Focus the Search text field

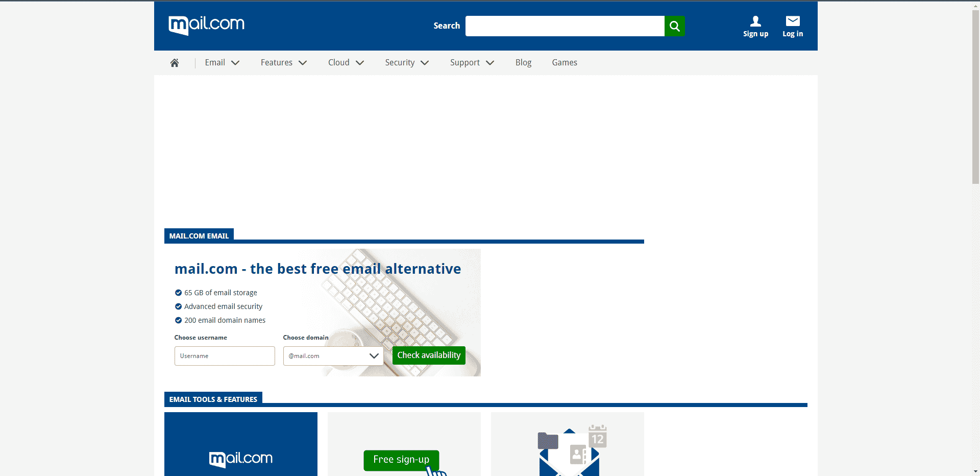pos(565,26)
